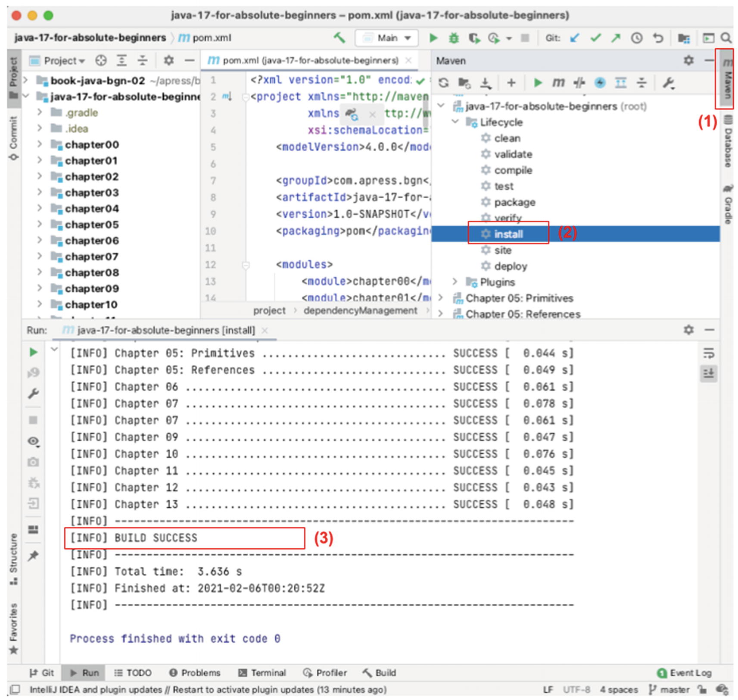The width and height of the screenshot is (738, 700).
Task: Expand Plugins node in Maven
Action: click(455, 282)
